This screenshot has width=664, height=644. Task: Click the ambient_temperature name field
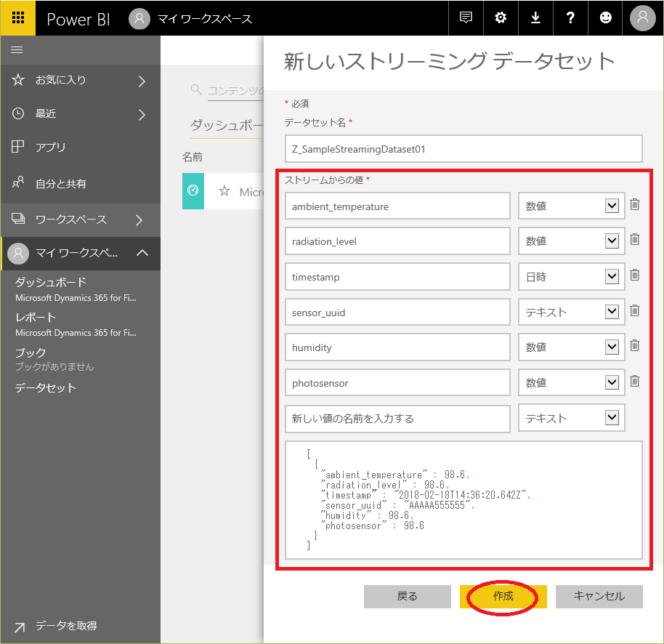tap(397, 206)
